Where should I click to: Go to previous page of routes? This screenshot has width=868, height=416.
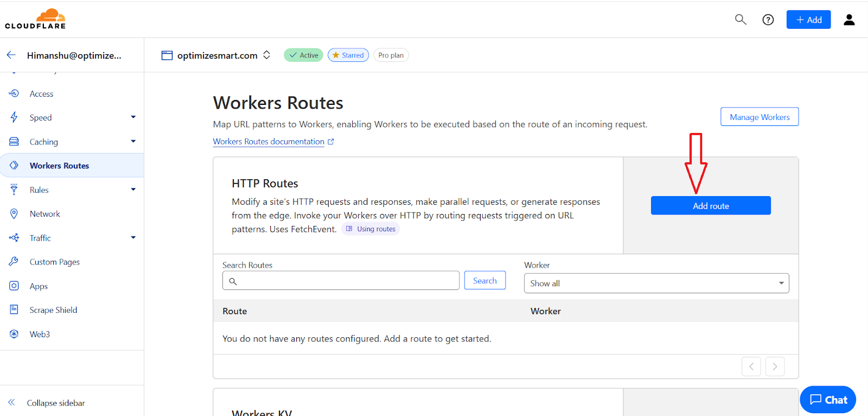[x=751, y=367]
